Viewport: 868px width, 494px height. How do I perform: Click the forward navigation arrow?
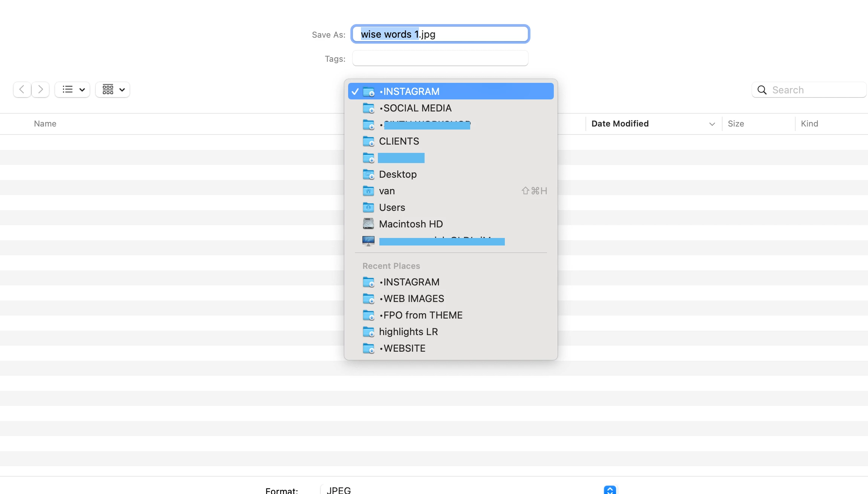click(40, 90)
